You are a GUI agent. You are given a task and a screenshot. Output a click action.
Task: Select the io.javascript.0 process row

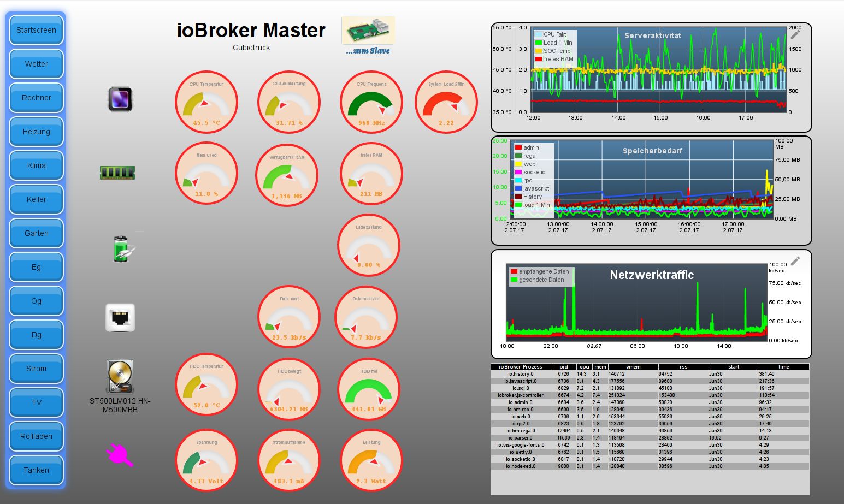650,381
